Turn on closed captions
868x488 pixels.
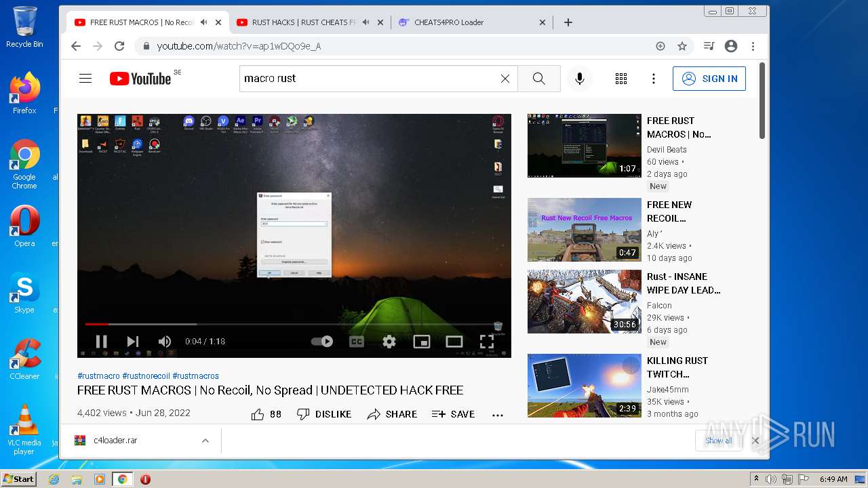tap(357, 342)
